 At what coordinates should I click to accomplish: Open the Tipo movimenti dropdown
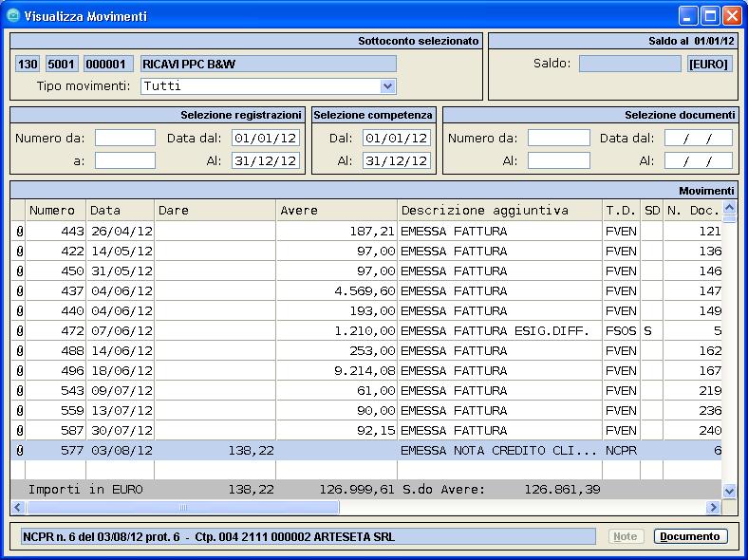pyautogui.click(x=387, y=86)
